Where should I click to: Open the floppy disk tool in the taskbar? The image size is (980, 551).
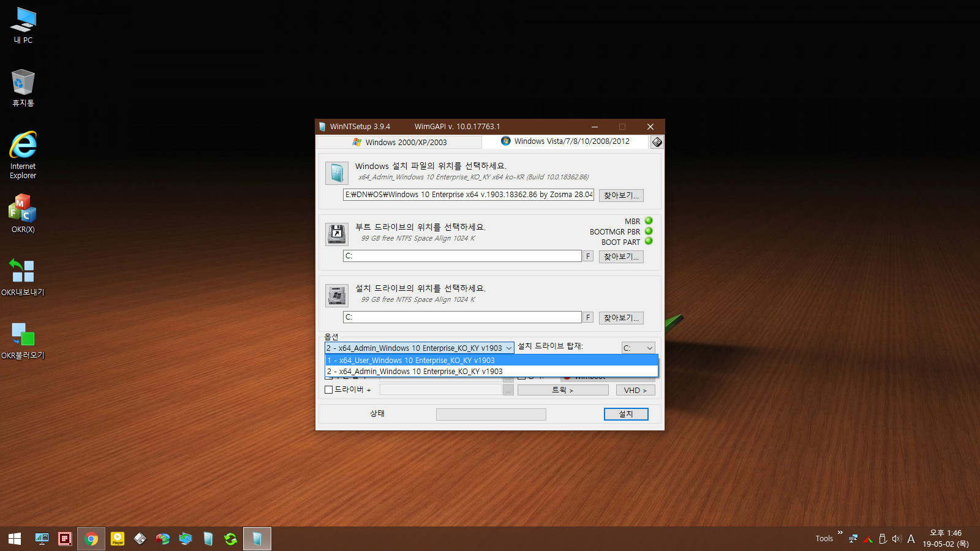(x=140, y=539)
